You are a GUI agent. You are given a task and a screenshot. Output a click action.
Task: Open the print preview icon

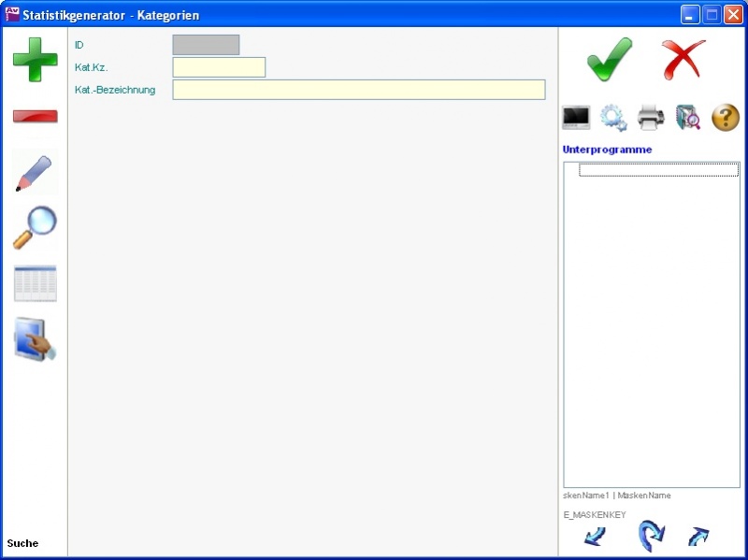[x=688, y=118]
